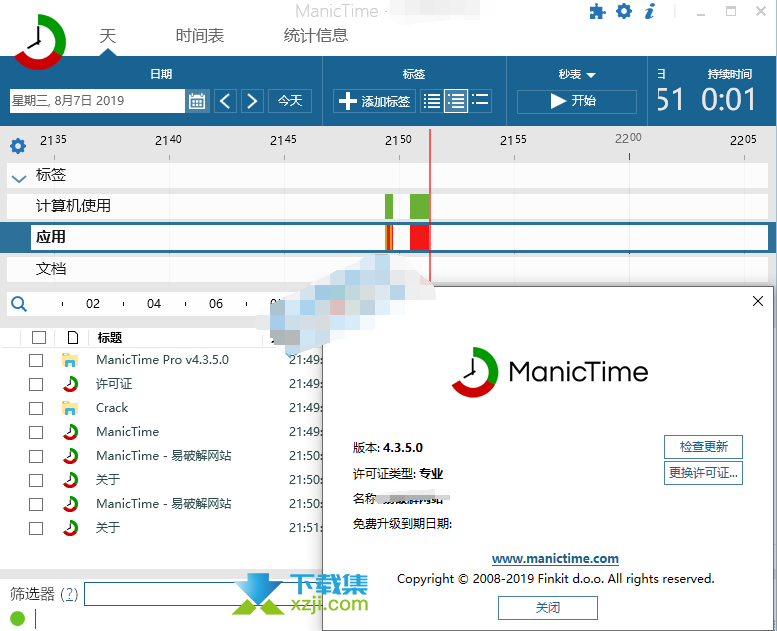This screenshot has height=631, width=777.
Task: Select the highlighted middle list view icon
Action: coord(456,101)
